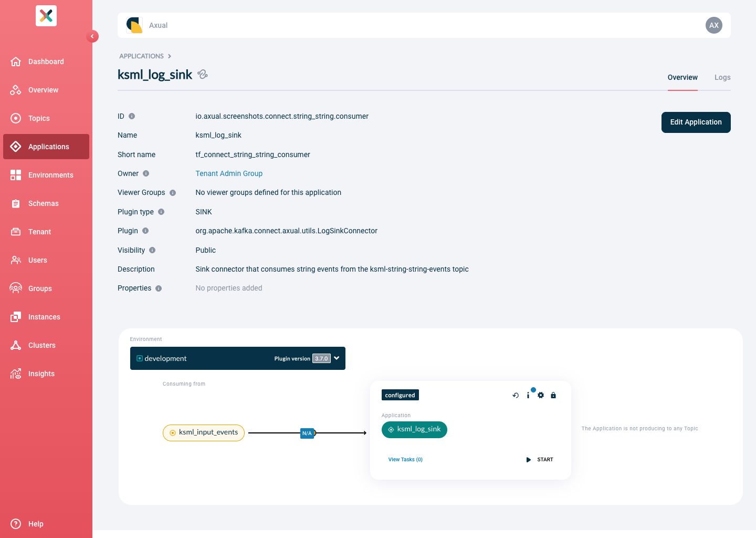Click the Instances icon
Image resolution: width=756 pixels, height=538 pixels.
[x=16, y=317]
